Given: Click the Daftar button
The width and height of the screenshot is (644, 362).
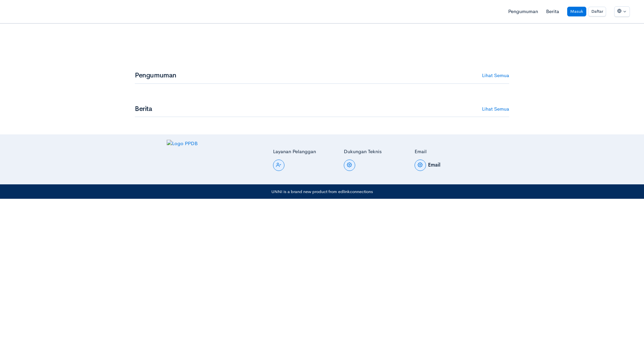Looking at the screenshot, I should [x=597, y=11].
